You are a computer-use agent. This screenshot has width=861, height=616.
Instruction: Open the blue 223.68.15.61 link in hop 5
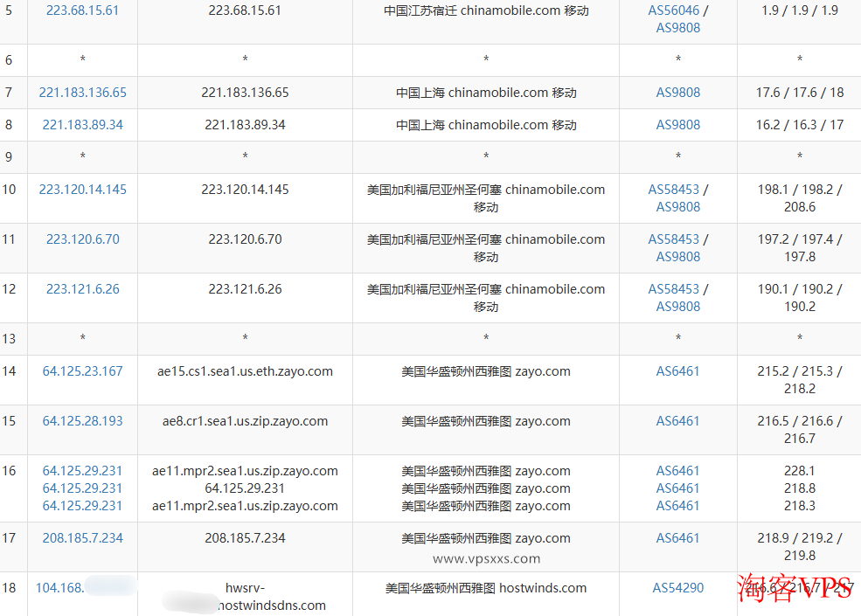(82, 10)
